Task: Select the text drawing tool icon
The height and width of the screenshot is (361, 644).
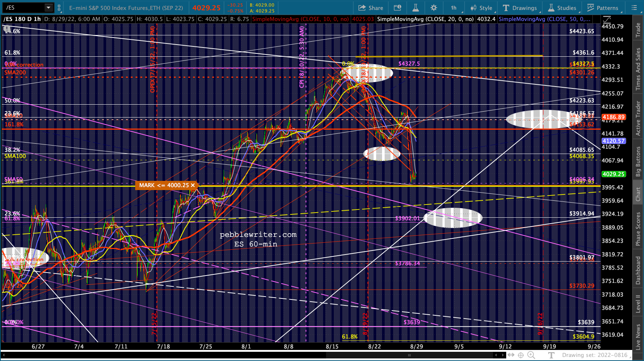Action: tap(551, 355)
